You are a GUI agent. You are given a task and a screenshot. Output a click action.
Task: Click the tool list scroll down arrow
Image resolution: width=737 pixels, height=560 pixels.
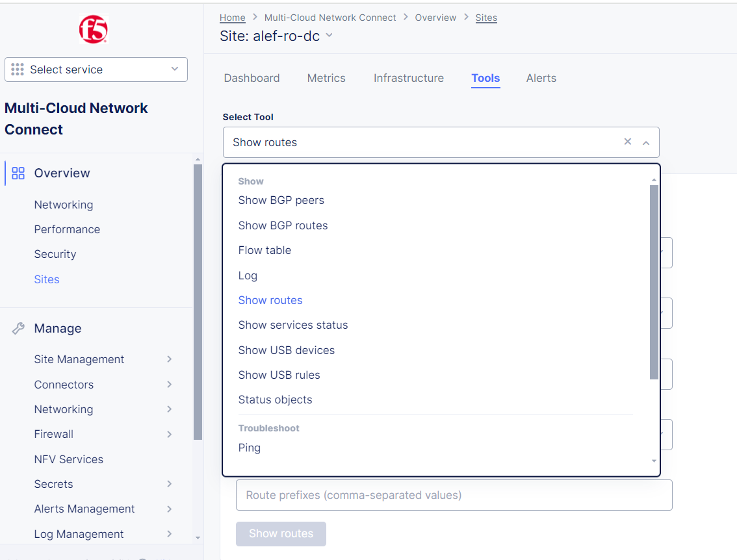654,461
